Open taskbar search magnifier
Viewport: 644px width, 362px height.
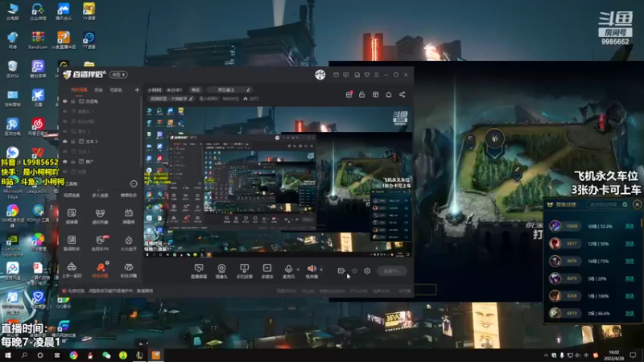pos(24,355)
